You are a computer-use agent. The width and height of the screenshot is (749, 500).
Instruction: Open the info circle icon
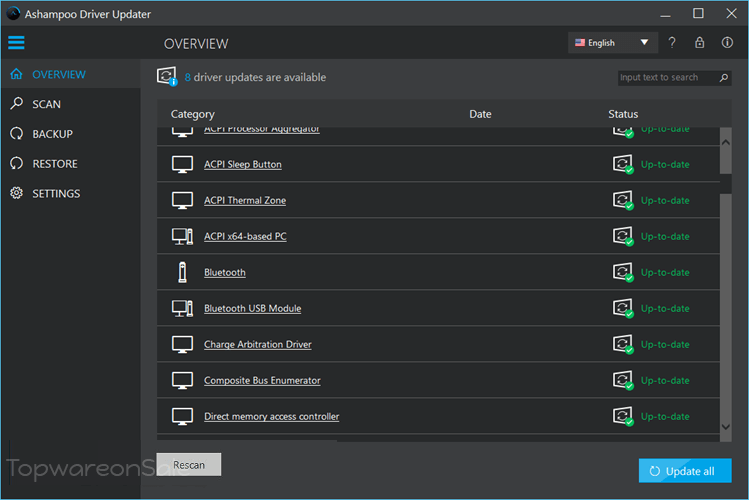727,43
